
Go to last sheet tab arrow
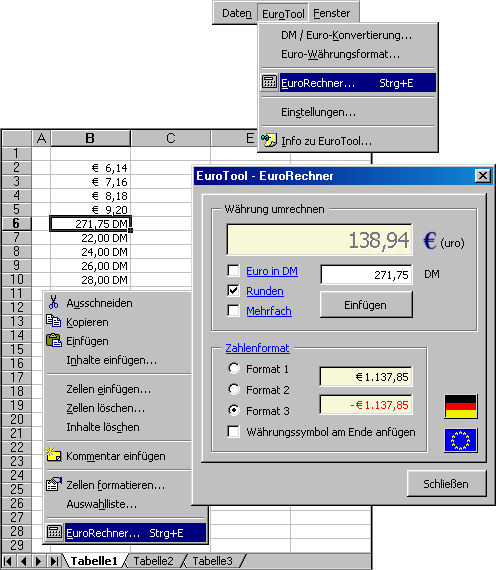pyautogui.click(x=54, y=561)
